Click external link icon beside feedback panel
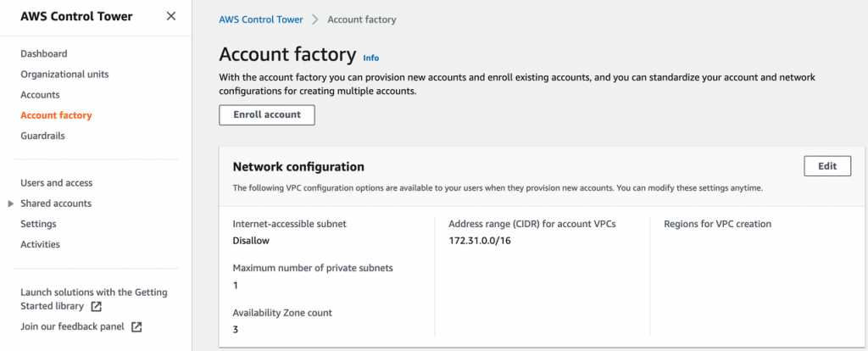The height and width of the screenshot is (351, 868). [x=136, y=326]
